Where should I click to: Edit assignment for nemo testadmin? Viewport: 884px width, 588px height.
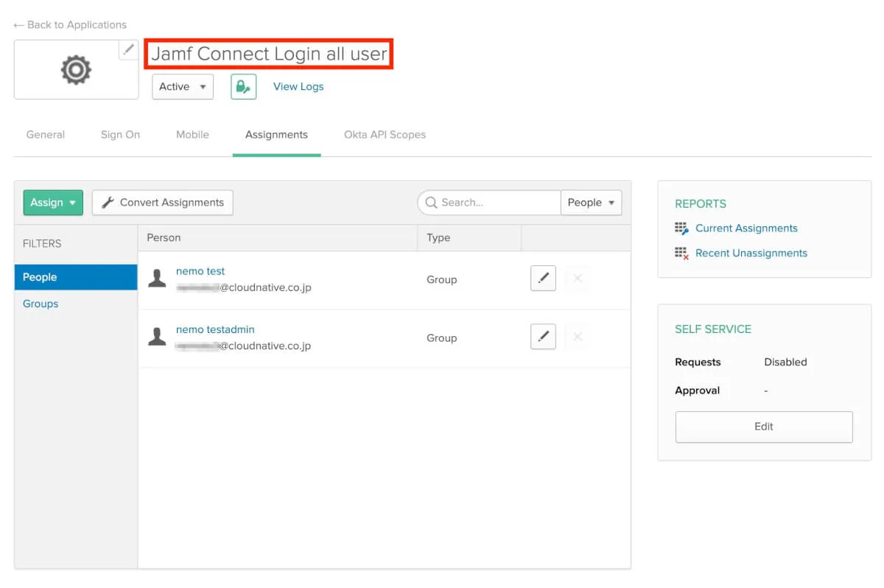[x=543, y=337]
